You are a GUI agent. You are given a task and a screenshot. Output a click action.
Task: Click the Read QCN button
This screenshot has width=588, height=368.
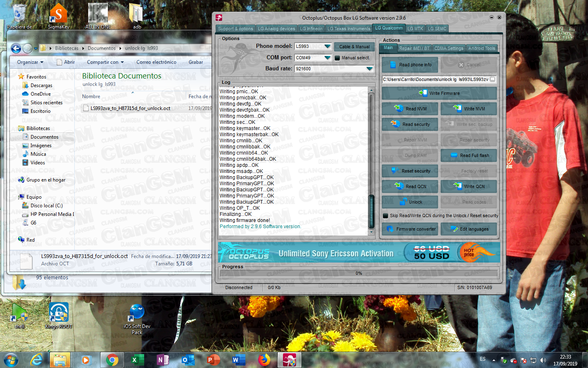coord(410,186)
